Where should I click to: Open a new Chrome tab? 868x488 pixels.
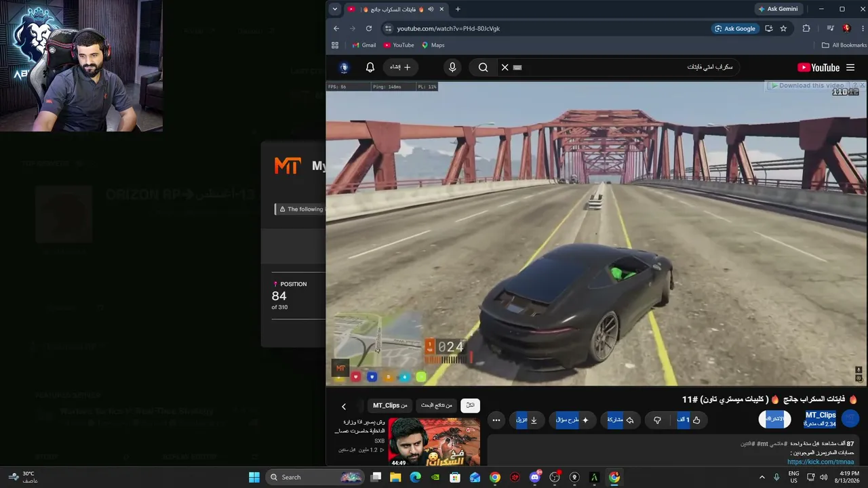tap(458, 9)
